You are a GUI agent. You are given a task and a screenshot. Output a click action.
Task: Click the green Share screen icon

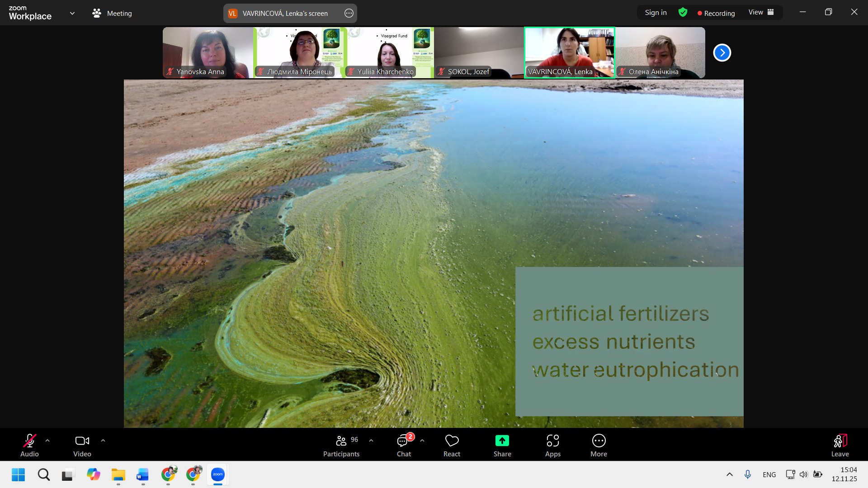502,441
